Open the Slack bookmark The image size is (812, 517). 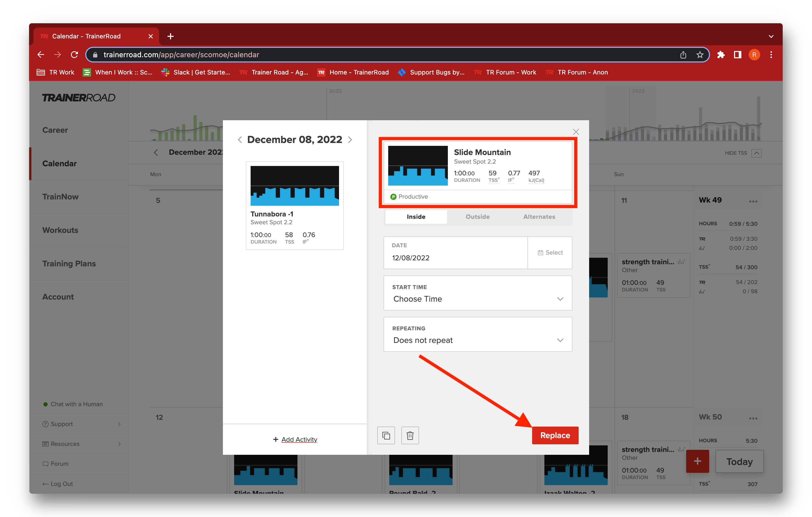(196, 72)
